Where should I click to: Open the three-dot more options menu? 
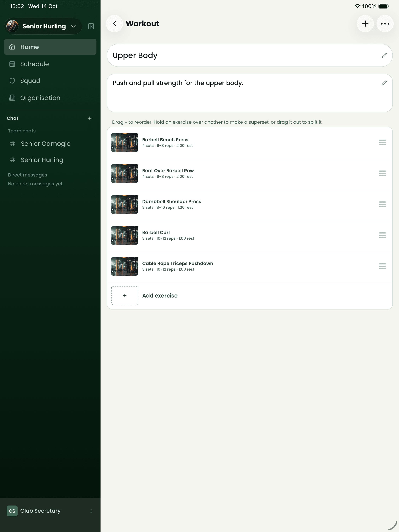click(x=385, y=24)
